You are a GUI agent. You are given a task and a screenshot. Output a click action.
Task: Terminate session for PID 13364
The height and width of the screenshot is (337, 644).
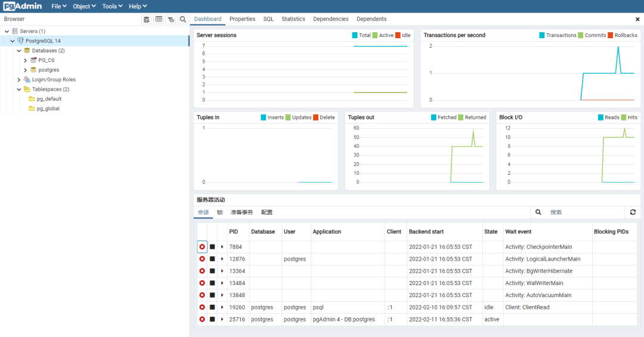pos(202,271)
